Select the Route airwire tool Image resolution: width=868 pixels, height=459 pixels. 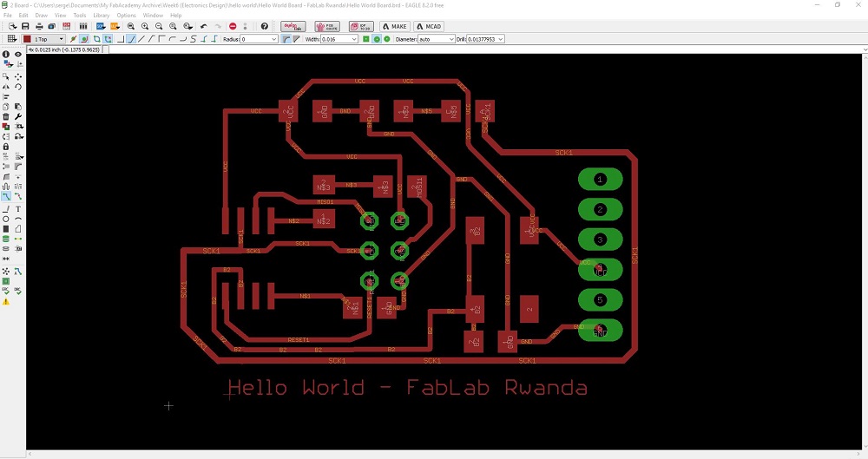[6, 196]
